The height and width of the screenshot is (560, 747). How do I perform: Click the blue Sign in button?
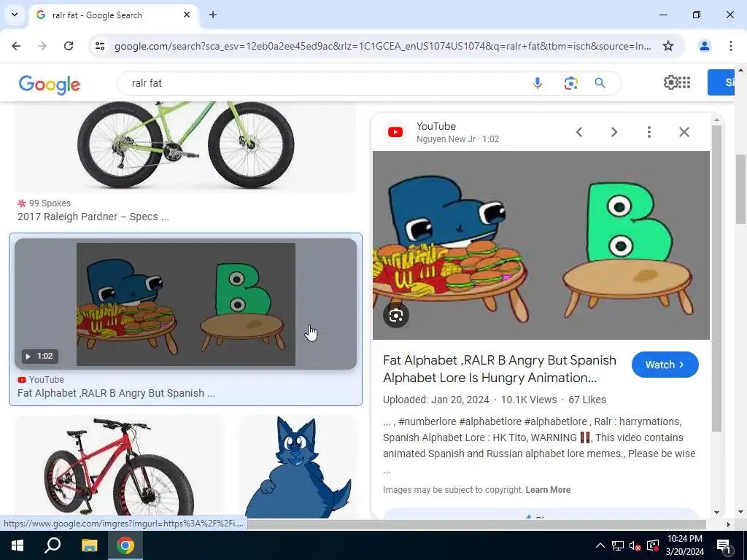721,82
